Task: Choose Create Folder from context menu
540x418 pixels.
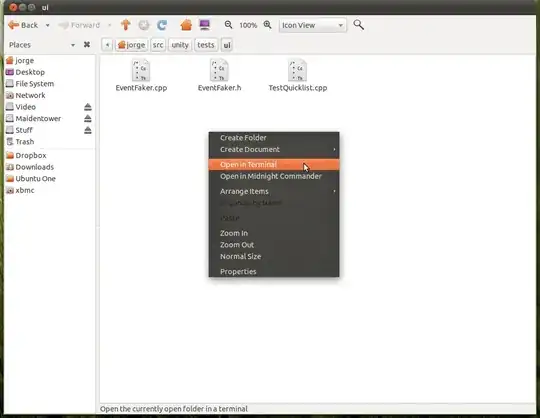Action: [x=274, y=138]
